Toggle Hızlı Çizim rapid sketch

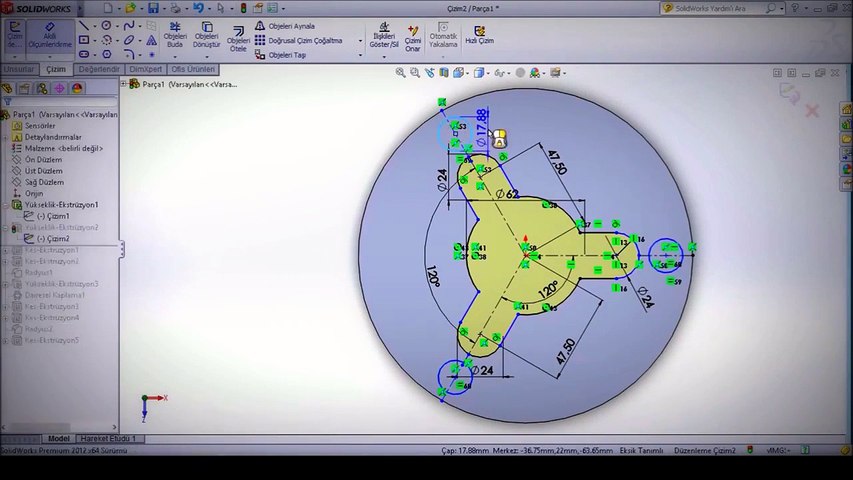(479, 35)
